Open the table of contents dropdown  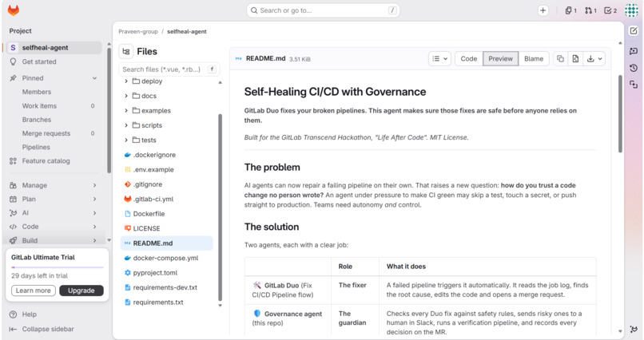(x=440, y=58)
